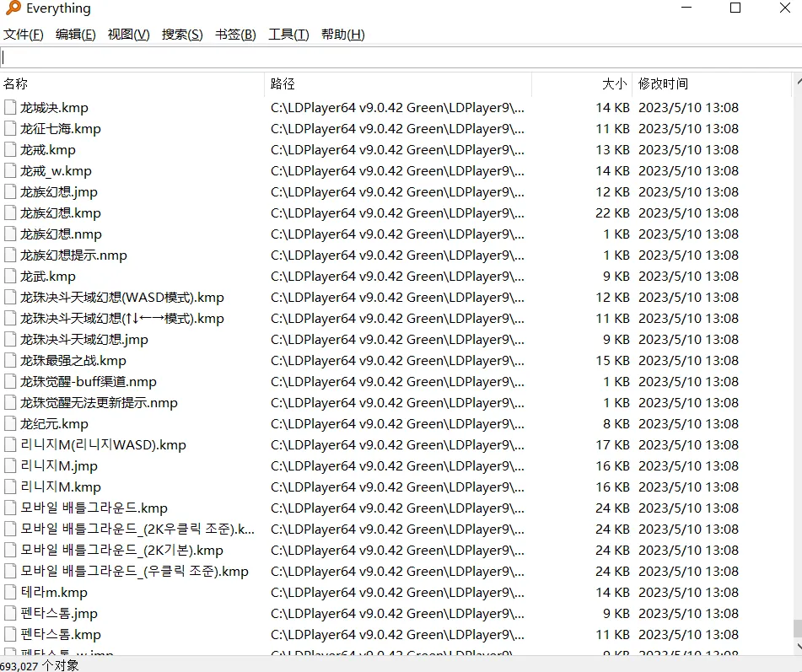The width and height of the screenshot is (802, 672).
Task: Click file icon of 龙戒_w.kmp
Action: (x=10, y=170)
